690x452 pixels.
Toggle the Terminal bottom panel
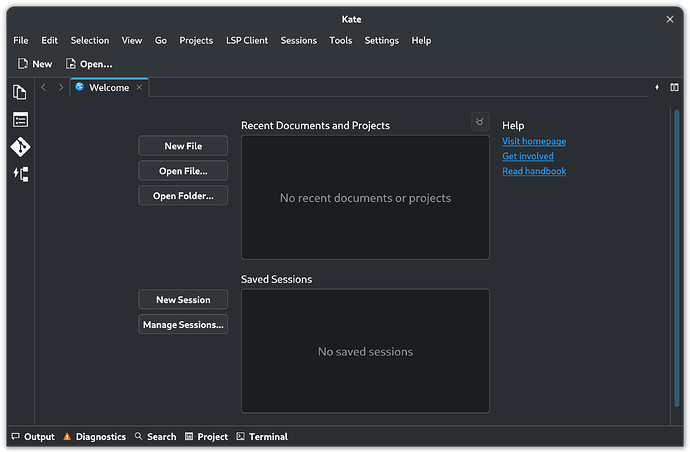point(262,437)
